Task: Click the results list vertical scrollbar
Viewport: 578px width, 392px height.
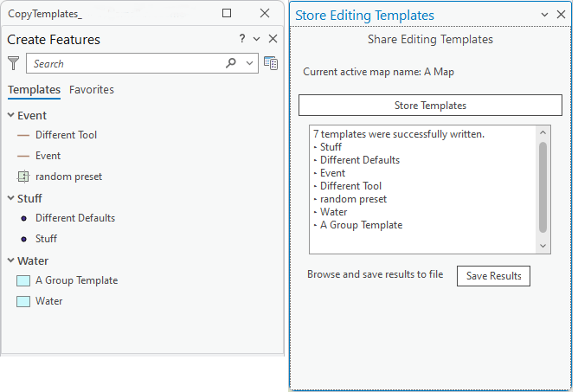Action: click(543, 186)
